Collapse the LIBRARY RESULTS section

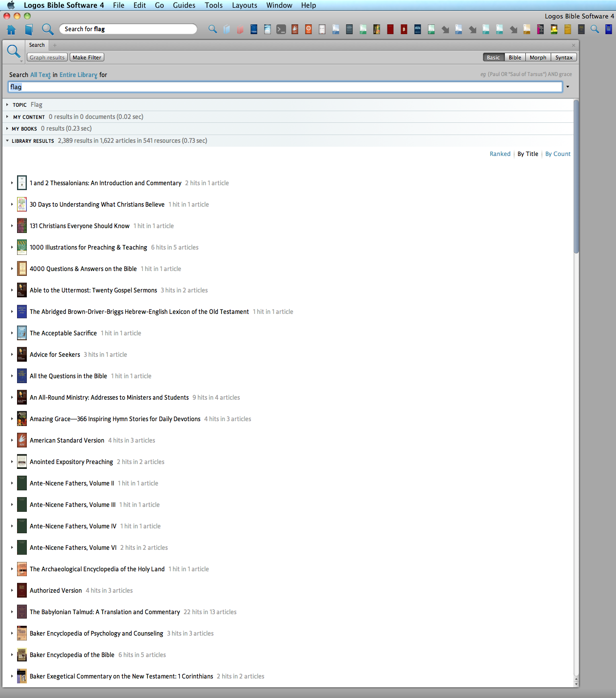tap(7, 141)
